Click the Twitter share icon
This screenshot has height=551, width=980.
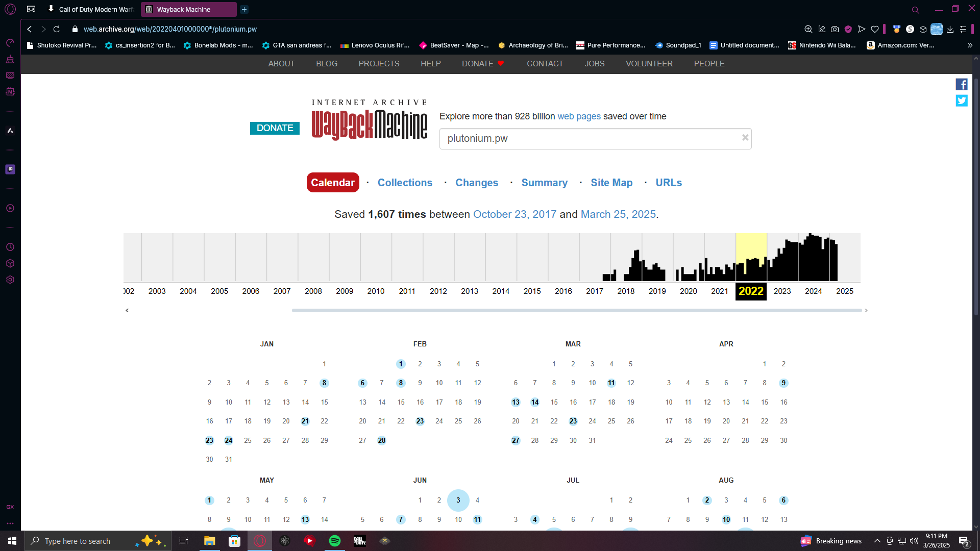pos(961,101)
